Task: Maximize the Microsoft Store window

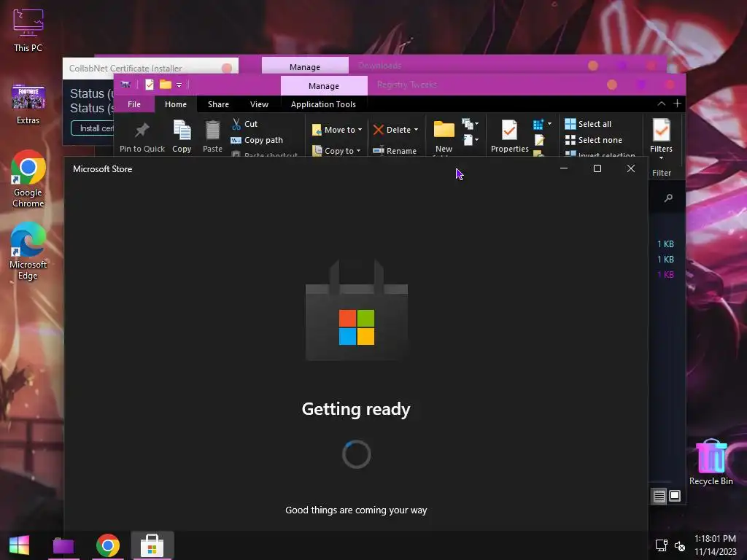Action: pos(597,168)
